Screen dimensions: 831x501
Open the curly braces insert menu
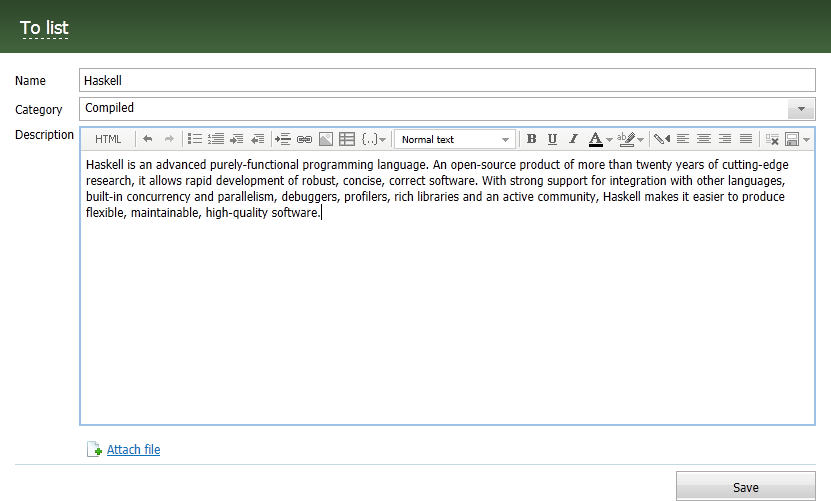tap(374, 139)
